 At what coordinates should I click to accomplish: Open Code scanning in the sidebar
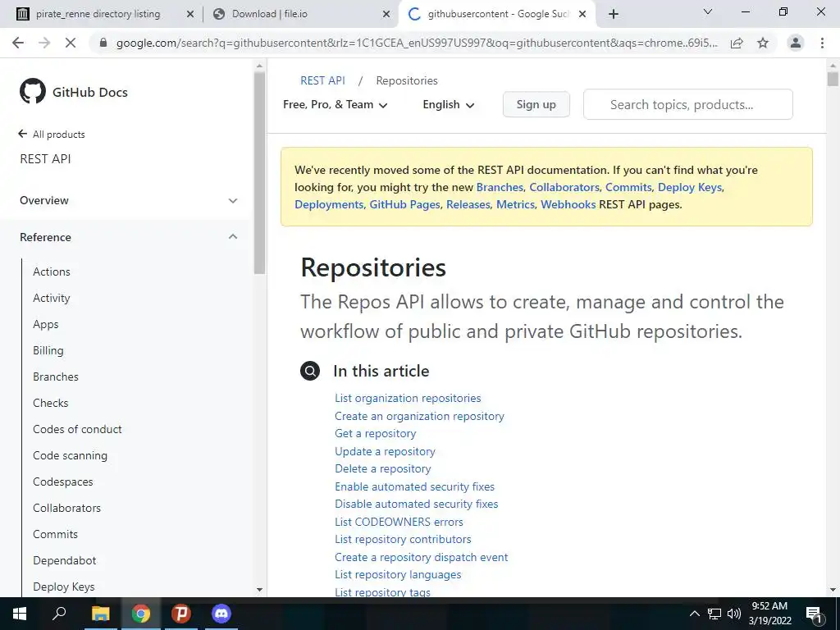click(71, 455)
